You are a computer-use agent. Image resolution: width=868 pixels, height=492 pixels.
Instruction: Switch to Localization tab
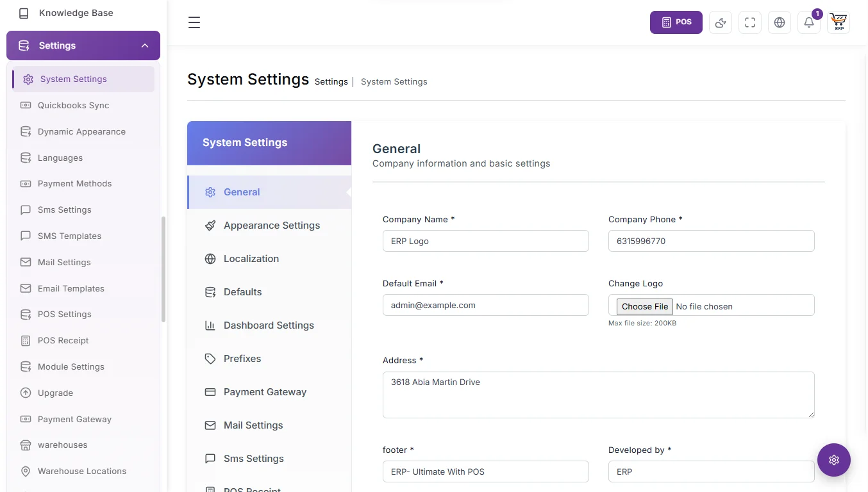tap(269, 259)
